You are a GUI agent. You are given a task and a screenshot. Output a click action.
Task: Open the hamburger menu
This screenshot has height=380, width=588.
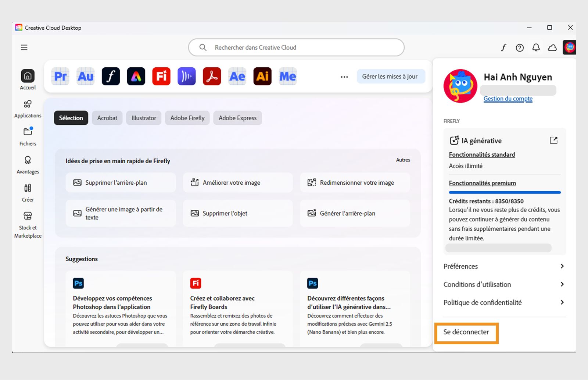[24, 47]
